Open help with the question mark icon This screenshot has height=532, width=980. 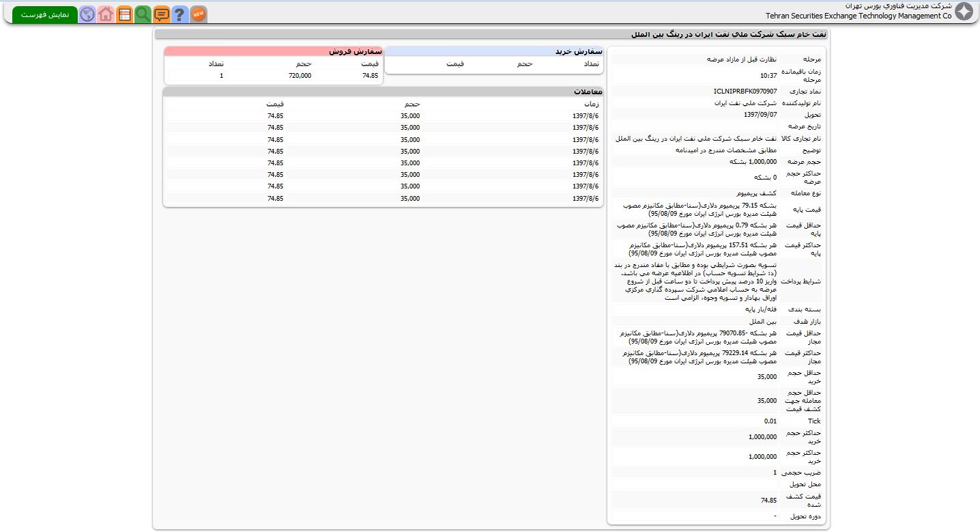180,14
